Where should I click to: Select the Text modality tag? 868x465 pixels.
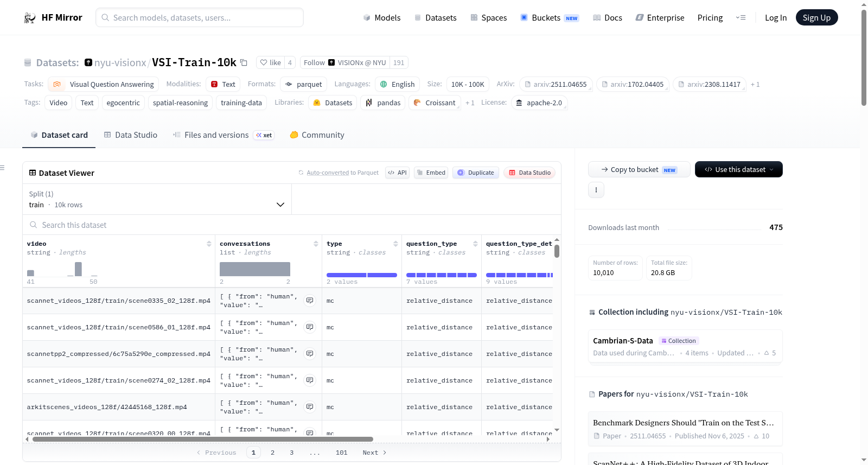pos(223,84)
